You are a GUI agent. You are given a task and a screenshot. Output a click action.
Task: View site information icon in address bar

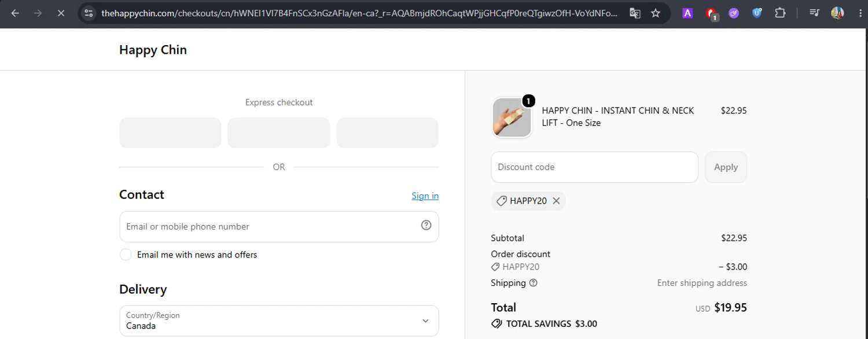[x=88, y=13]
